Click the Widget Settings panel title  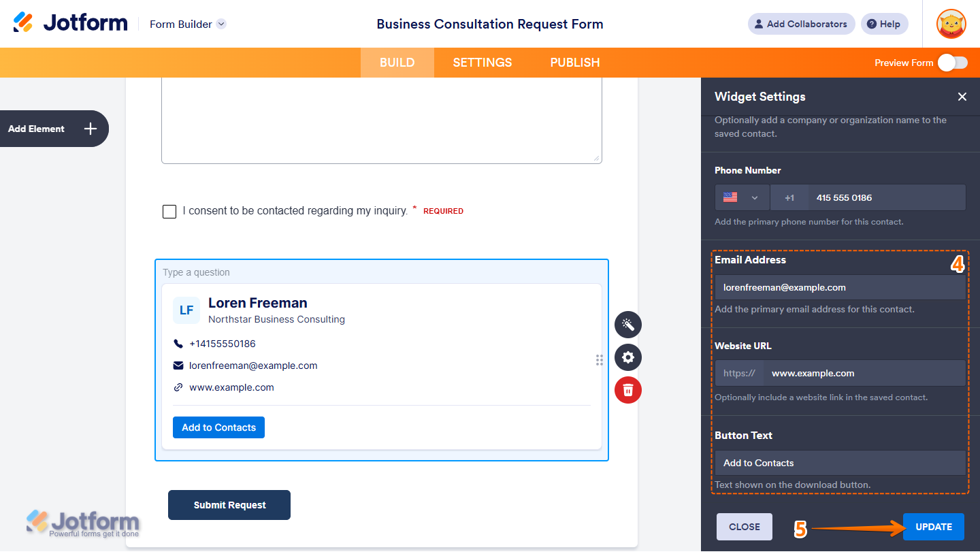[760, 97]
